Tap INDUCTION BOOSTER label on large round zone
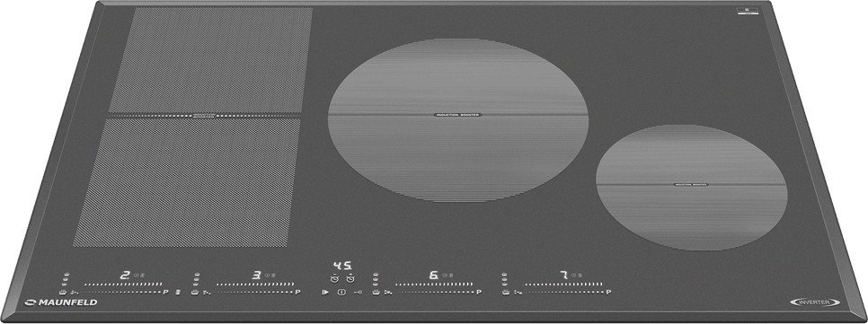 point(457,115)
